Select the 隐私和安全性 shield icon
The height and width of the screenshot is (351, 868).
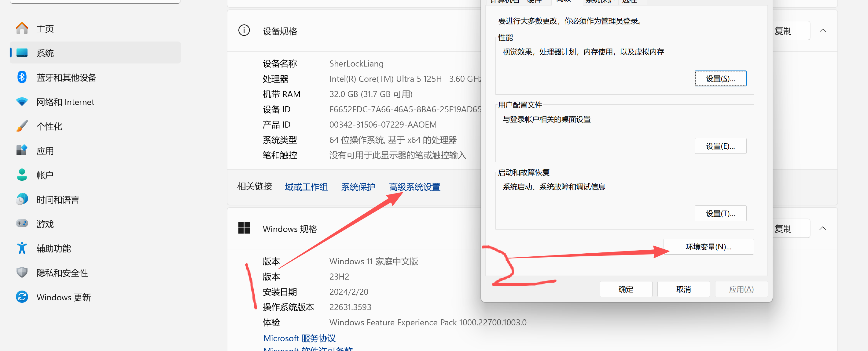tap(22, 272)
